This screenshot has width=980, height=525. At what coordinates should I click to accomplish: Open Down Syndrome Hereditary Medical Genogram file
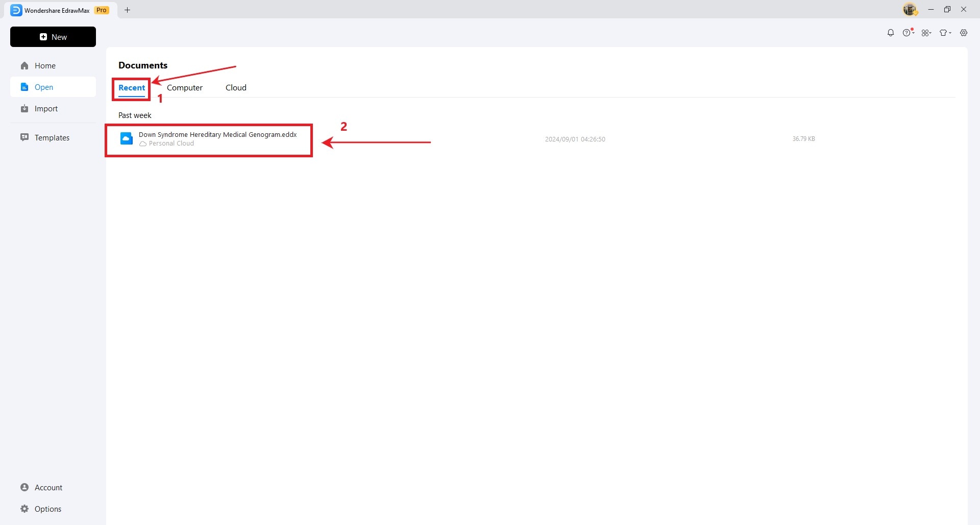[217, 135]
